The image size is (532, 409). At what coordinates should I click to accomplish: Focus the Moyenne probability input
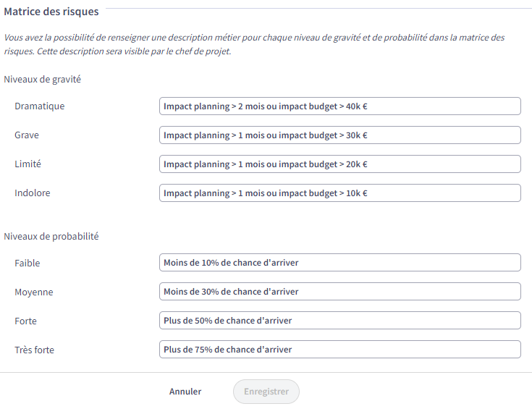coord(340,291)
